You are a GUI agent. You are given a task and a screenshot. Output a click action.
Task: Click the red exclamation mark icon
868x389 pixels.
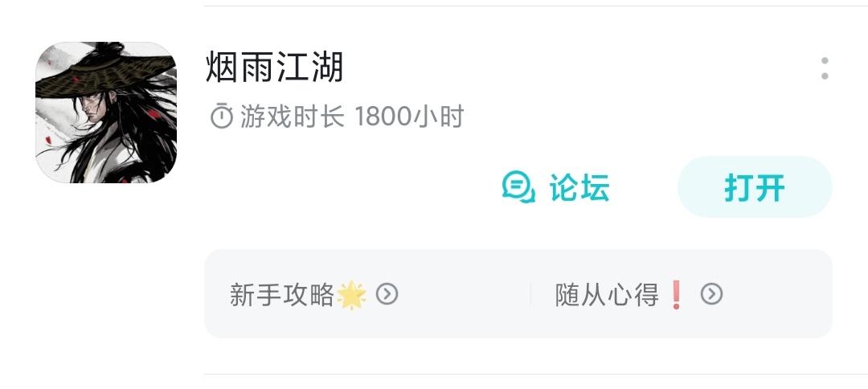676,294
